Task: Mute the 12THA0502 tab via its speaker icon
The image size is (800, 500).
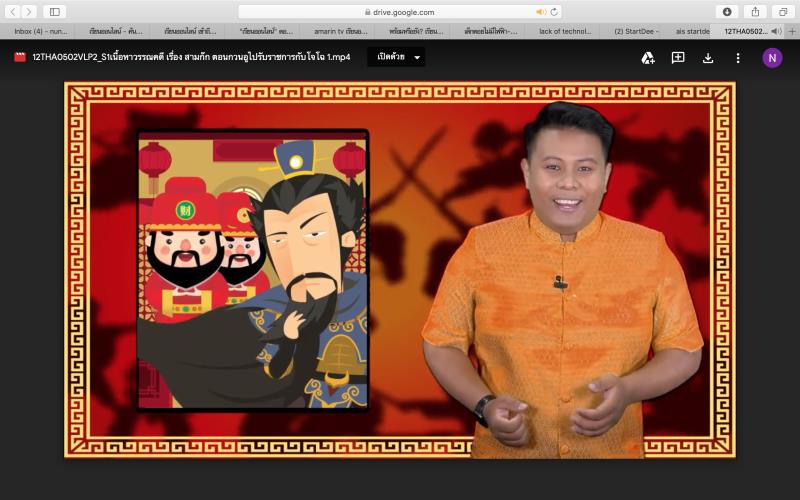Action: click(775, 31)
